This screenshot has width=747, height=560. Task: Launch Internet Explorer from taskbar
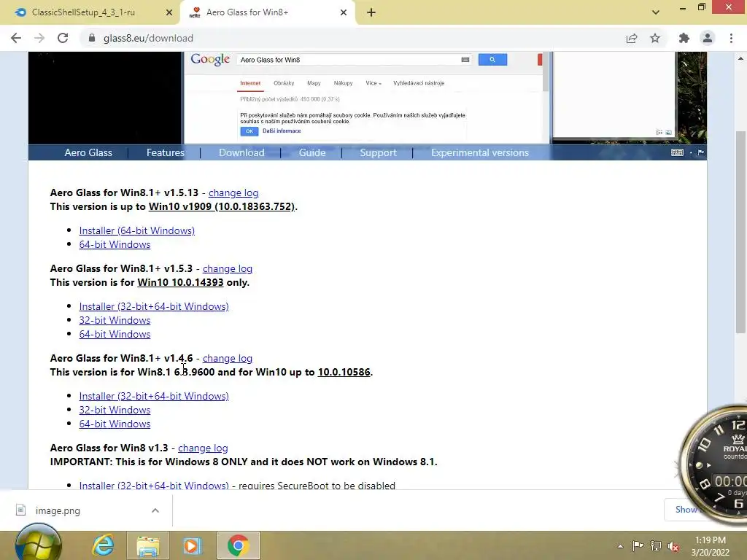[x=104, y=545]
